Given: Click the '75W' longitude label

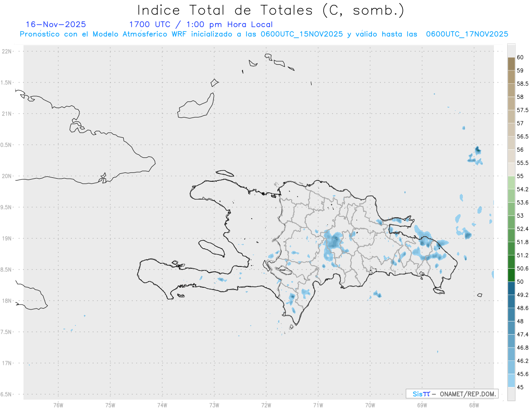Looking at the screenshot, I should (110, 405).
